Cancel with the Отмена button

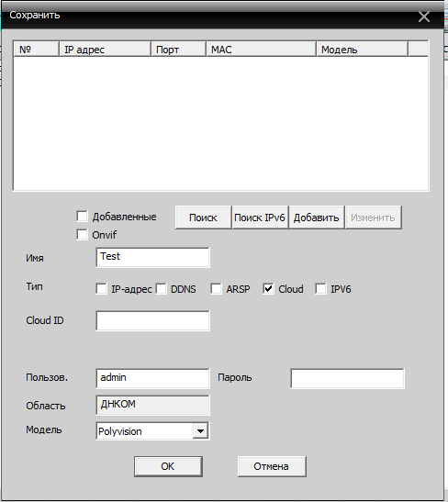click(272, 466)
